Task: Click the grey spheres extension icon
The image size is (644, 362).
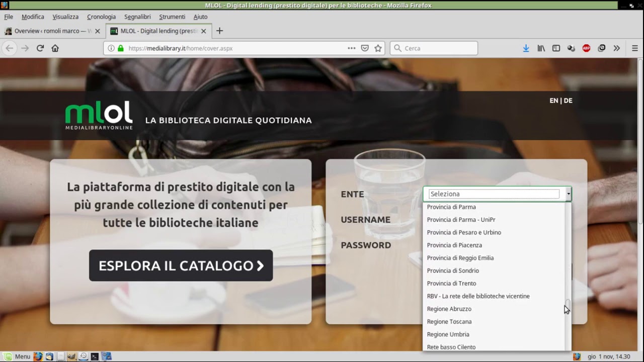Action: [x=571, y=48]
